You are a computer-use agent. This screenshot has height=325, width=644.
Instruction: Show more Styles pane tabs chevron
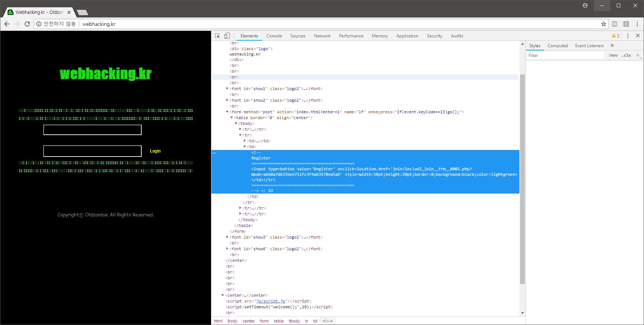pos(612,46)
